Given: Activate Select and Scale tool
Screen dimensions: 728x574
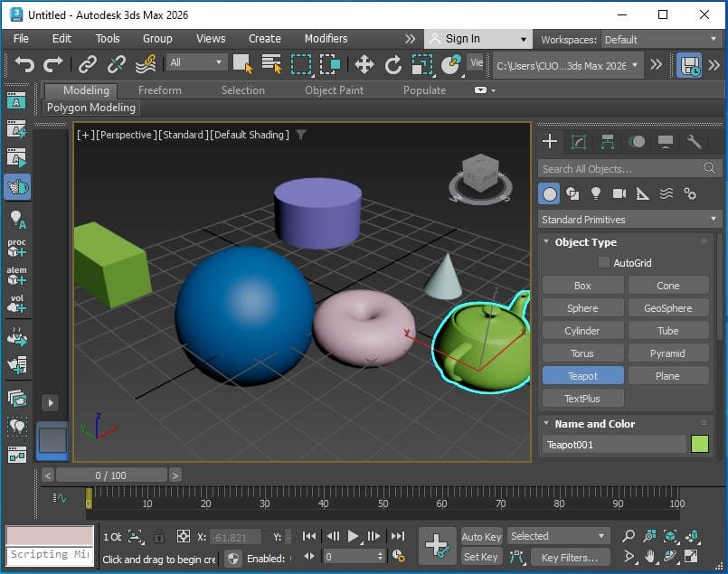Looking at the screenshot, I should tap(422, 64).
